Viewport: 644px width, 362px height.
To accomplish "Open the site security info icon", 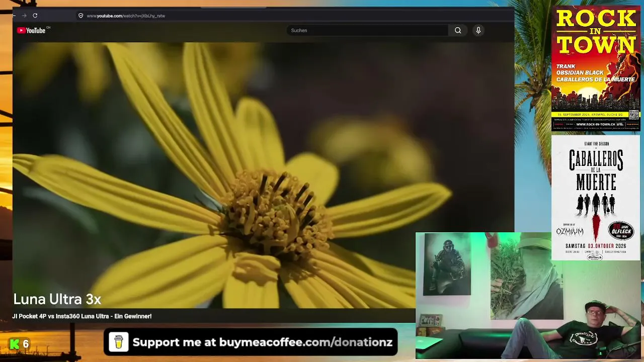I will coord(80,16).
